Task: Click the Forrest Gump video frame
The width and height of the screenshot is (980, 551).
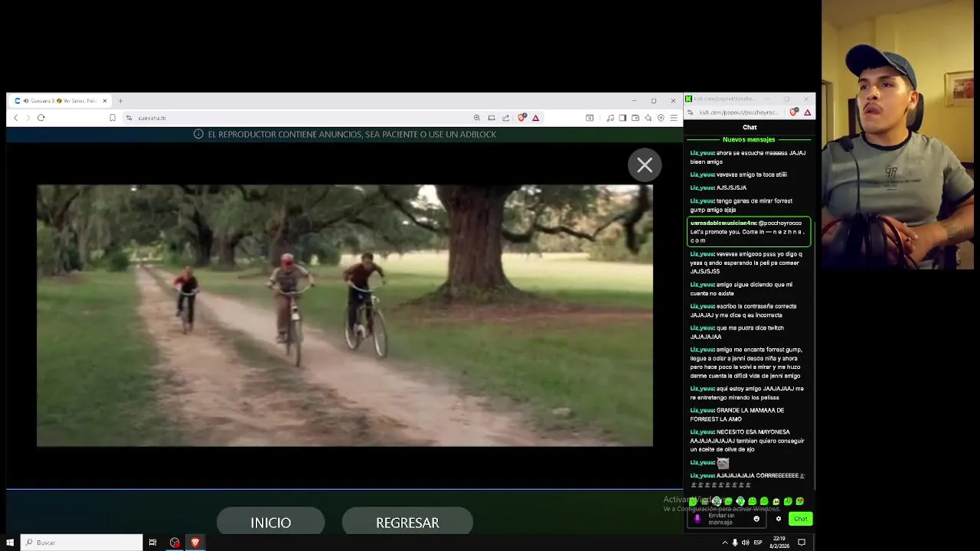Action: pyautogui.click(x=345, y=315)
